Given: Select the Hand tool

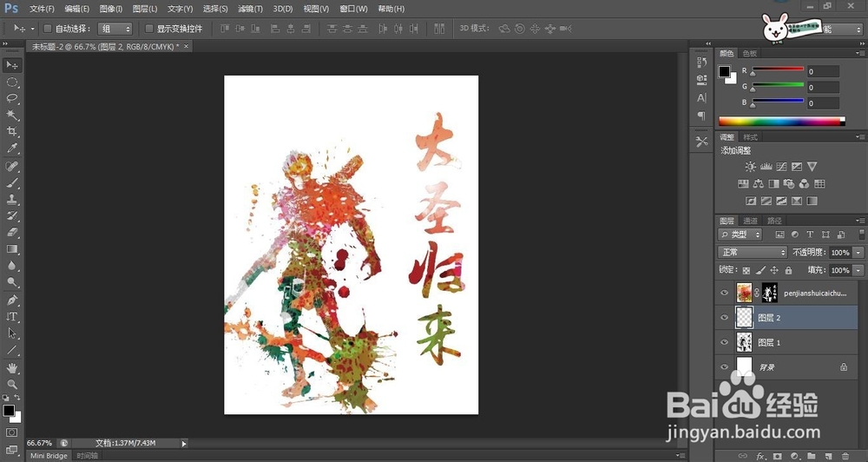Looking at the screenshot, I should 12,368.
